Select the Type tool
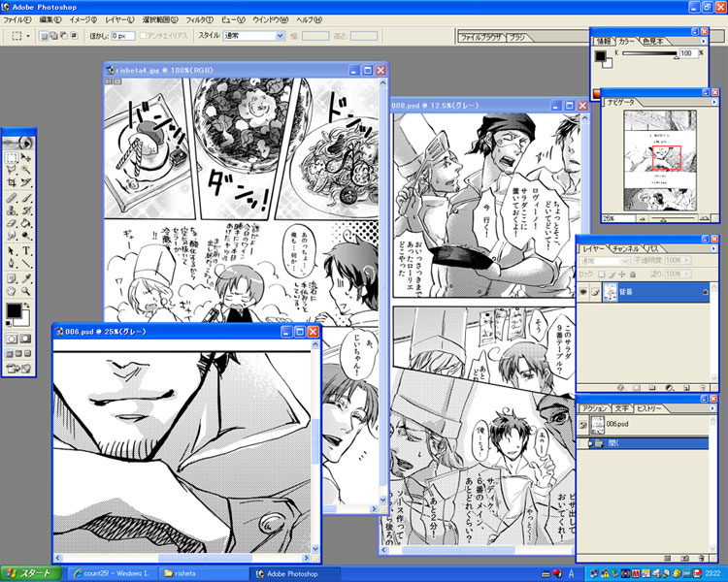The width and height of the screenshot is (728, 582). pos(26,251)
